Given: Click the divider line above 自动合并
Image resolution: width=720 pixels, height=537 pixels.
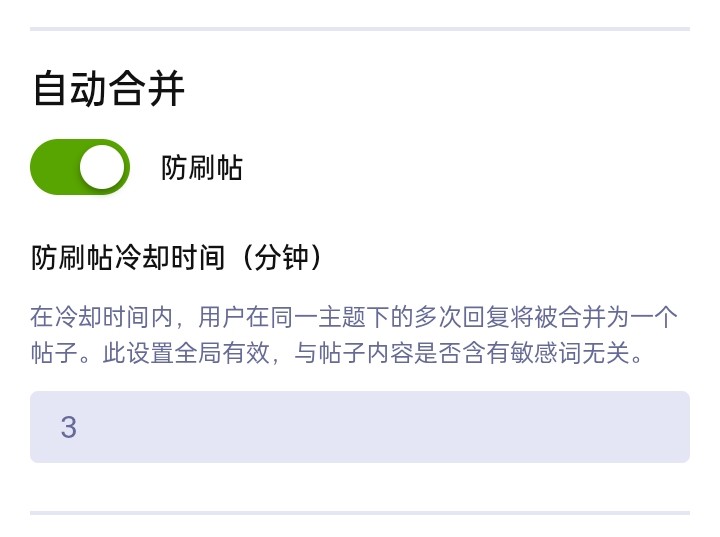Looking at the screenshot, I should click(360, 29).
